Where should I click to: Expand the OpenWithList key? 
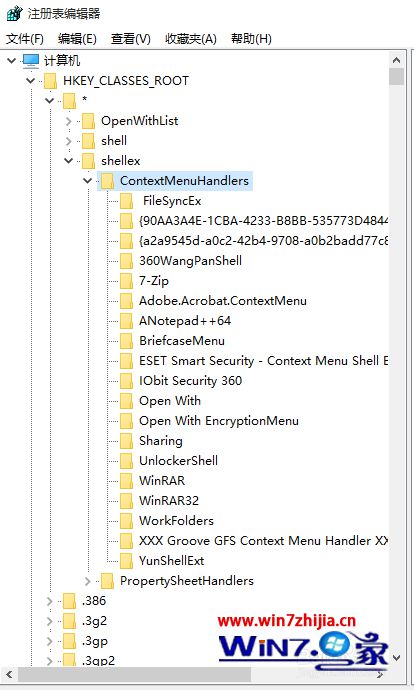pyautogui.click(x=69, y=121)
